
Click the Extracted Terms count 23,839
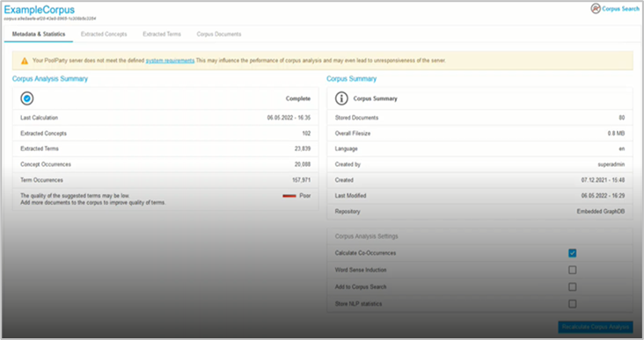click(303, 148)
